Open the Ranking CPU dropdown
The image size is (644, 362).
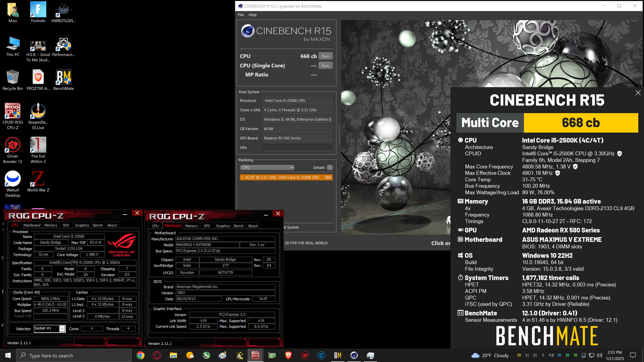pos(267,168)
